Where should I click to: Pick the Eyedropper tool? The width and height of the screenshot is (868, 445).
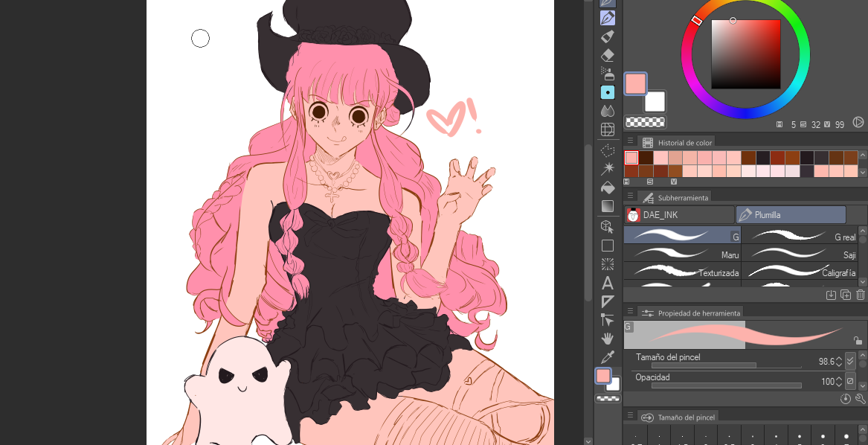click(607, 357)
